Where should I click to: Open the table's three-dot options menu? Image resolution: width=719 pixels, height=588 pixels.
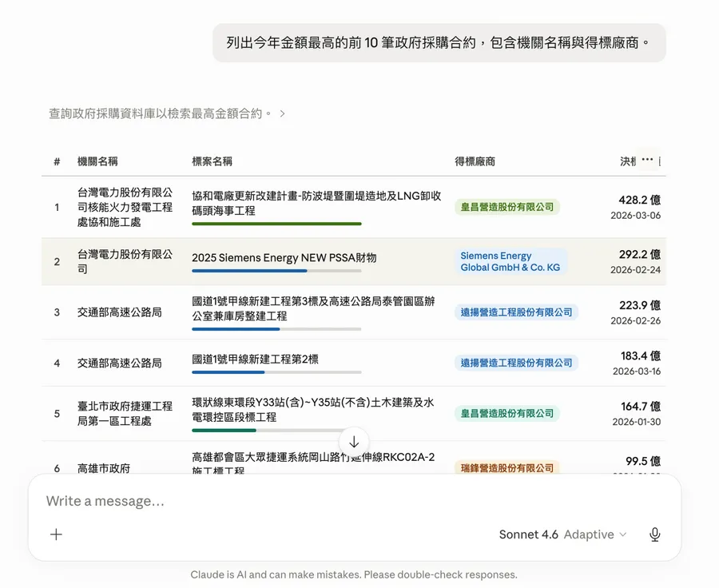[647, 160]
